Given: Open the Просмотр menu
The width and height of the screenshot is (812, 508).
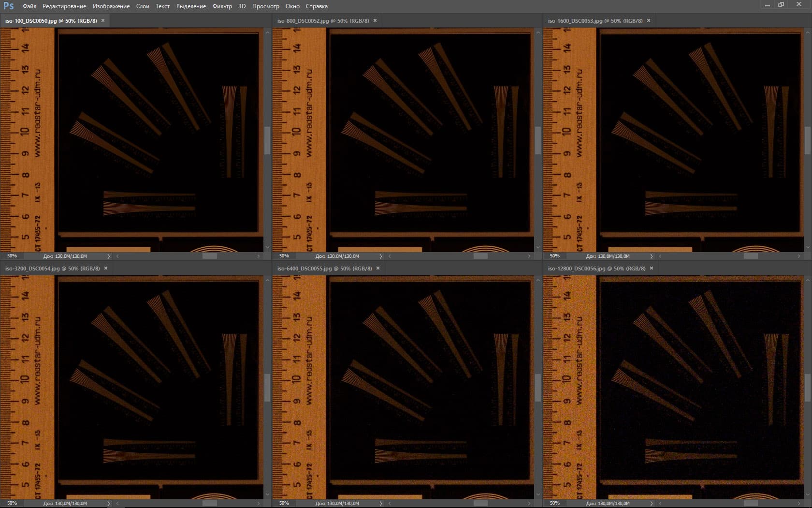Looking at the screenshot, I should [x=266, y=6].
